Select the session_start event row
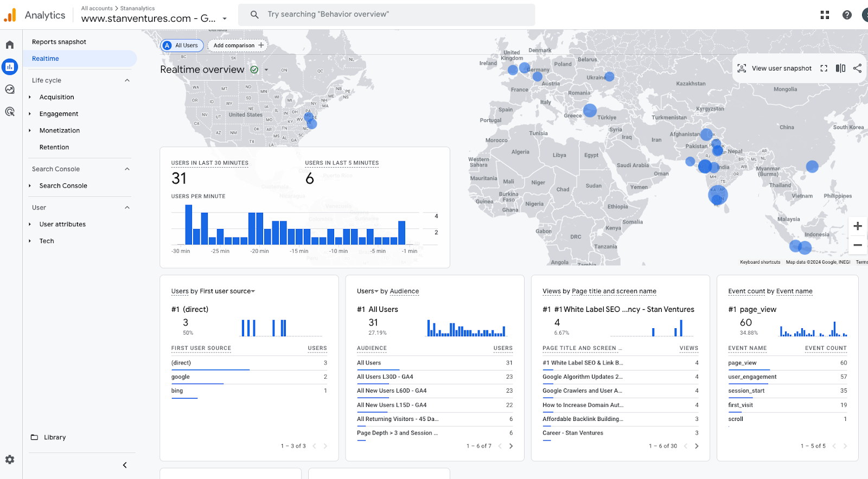The height and width of the screenshot is (479, 868). 787,391
